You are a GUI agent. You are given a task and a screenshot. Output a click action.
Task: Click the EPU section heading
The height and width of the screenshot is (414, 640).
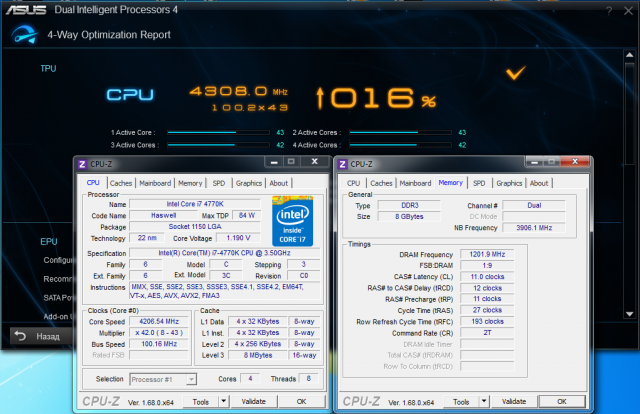coord(49,242)
